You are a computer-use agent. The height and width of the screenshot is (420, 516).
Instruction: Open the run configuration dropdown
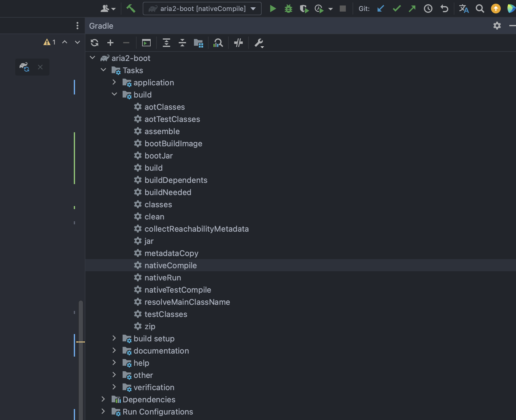click(202, 9)
